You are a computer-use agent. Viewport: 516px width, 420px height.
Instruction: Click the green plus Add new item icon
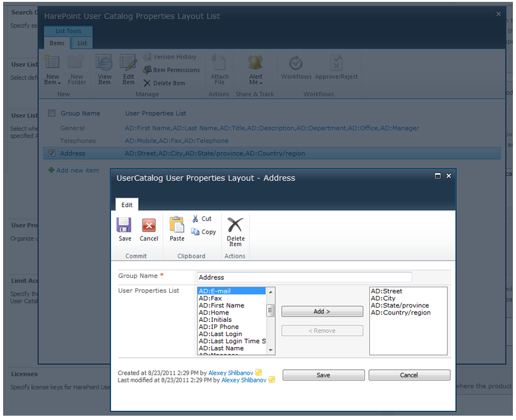coord(51,170)
